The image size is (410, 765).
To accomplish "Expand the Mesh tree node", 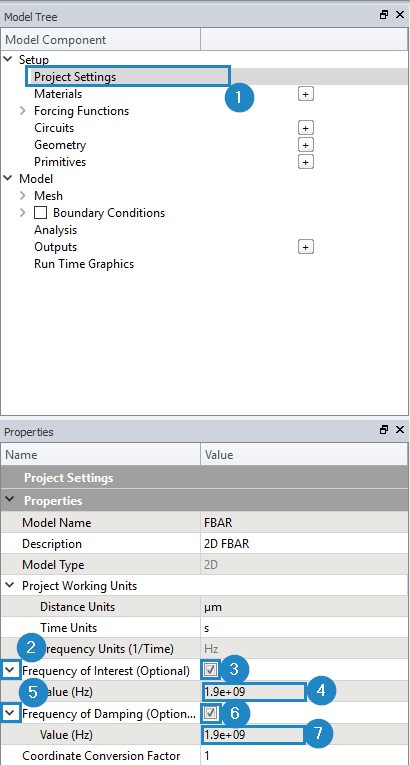I will [23, 196].
